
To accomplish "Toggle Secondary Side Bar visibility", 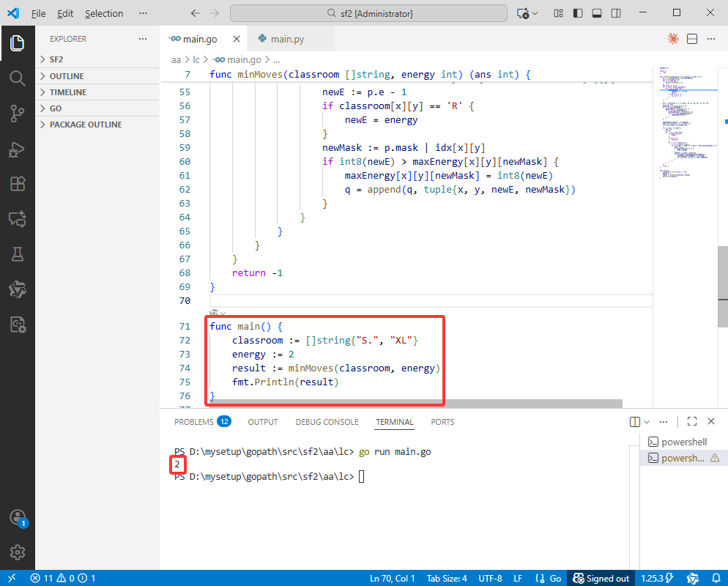I will tap(616, 13).
